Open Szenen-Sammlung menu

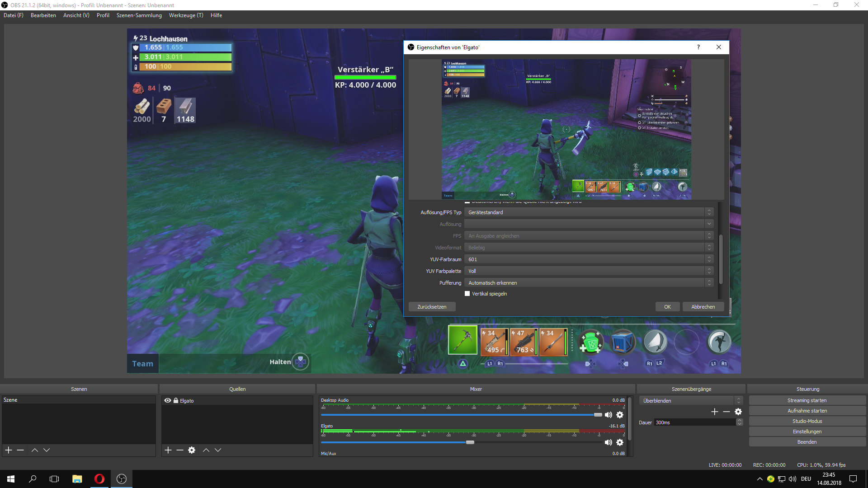tap(139, 15)
